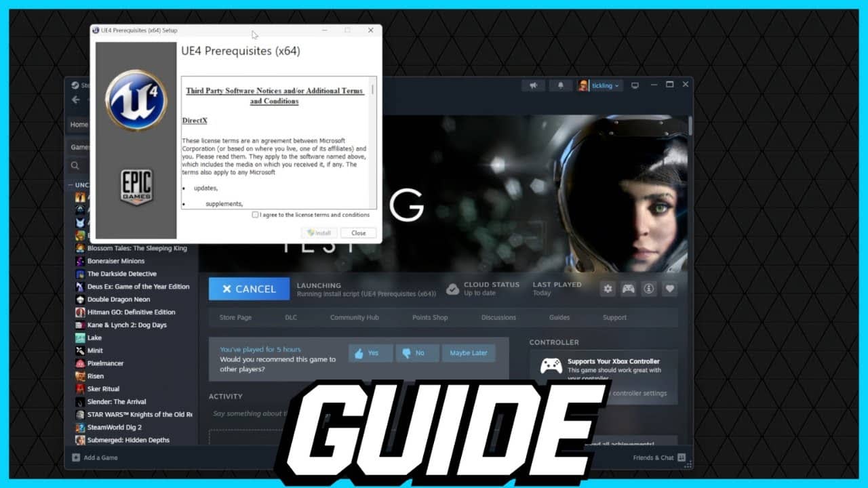Screen dimensions: 868x488
Task: Agree to license terms checkbox
Action: point(255,215)
